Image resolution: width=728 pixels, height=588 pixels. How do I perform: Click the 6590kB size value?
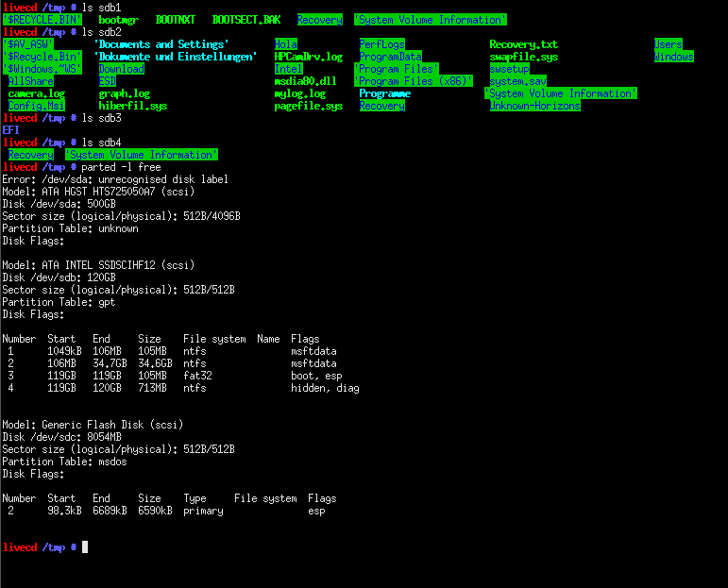click(x=155, y=511)
